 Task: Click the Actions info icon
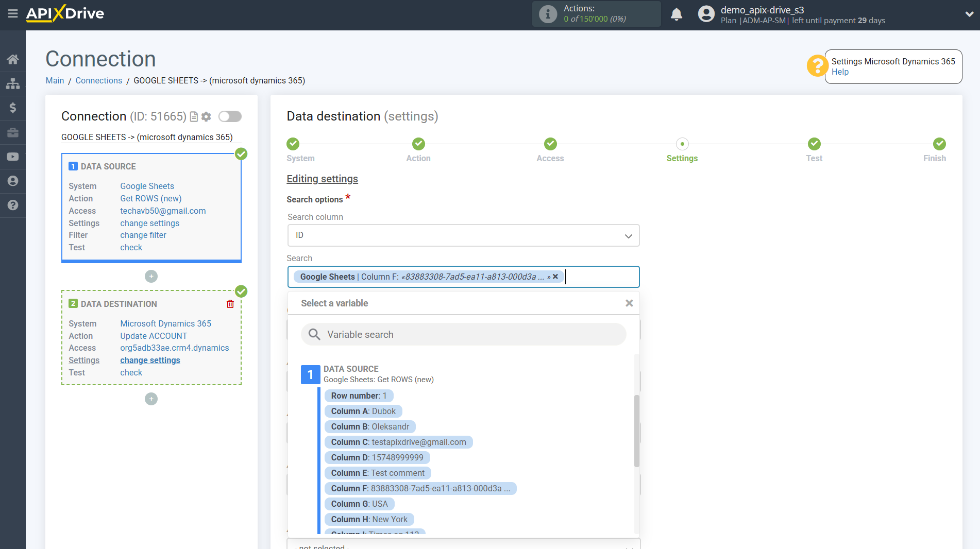548,14
